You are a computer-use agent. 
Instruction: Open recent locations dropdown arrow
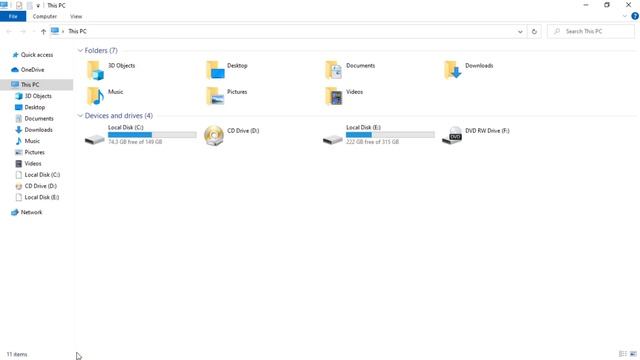click(33, 31)
